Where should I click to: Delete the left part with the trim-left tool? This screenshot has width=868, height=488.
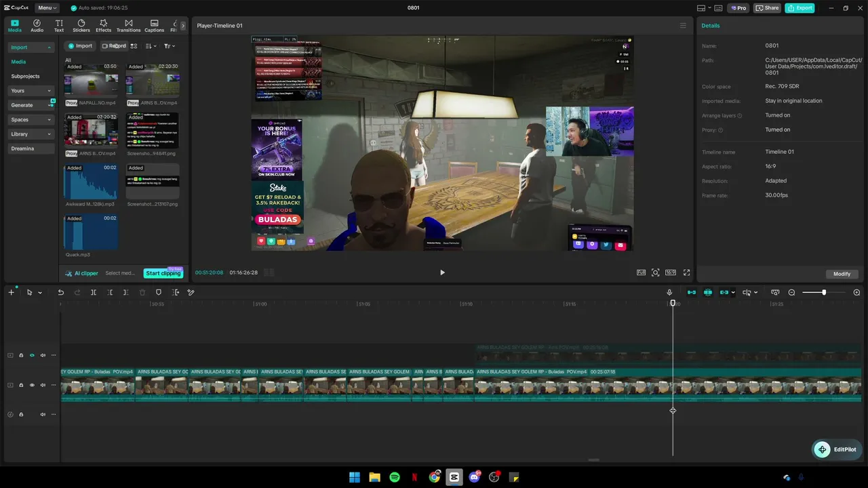110,292
